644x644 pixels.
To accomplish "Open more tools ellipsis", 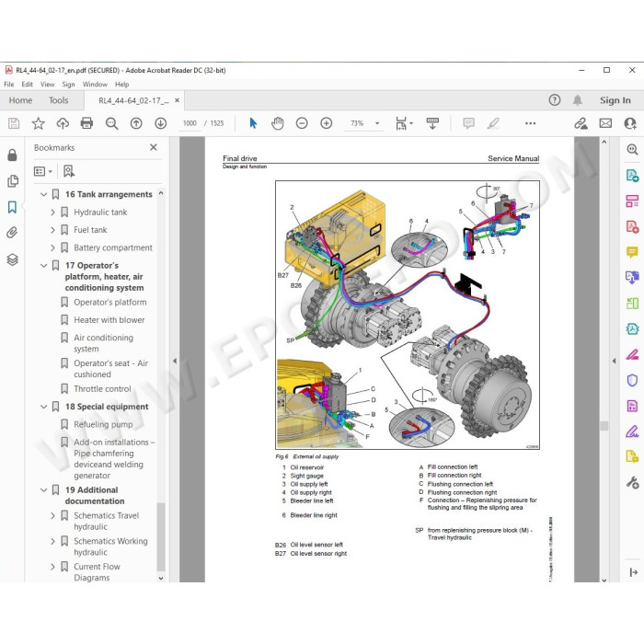I will coord(530,123).
